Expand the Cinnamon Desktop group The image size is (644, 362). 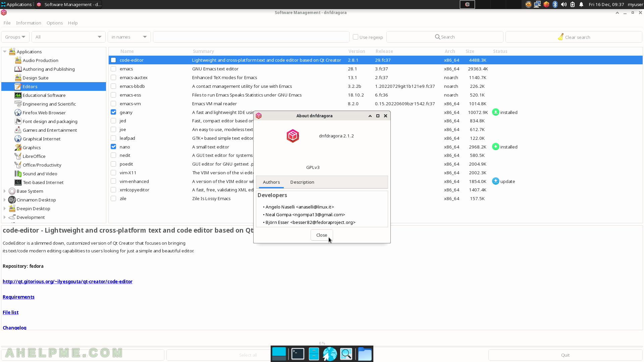(5, 200)
